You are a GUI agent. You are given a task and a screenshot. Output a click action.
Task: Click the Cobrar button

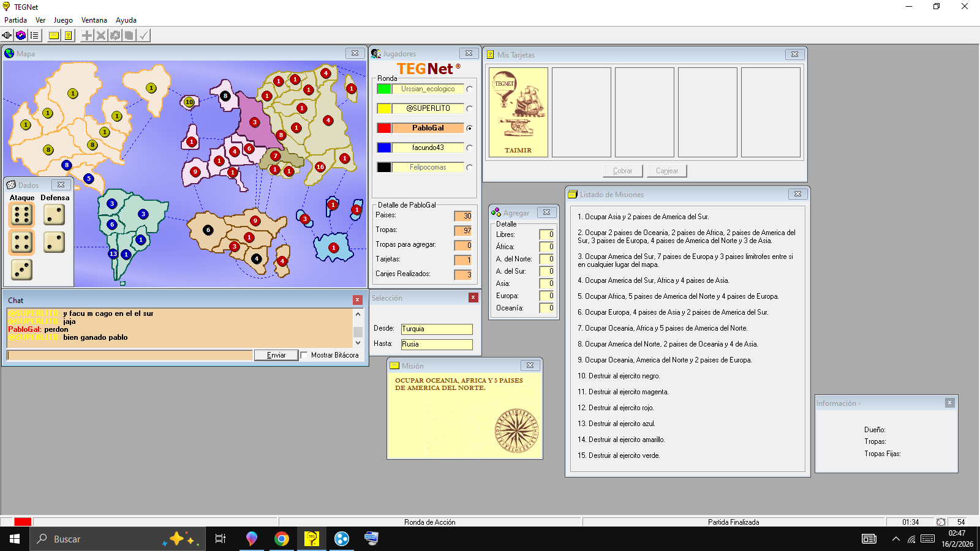tap(622, 171)
